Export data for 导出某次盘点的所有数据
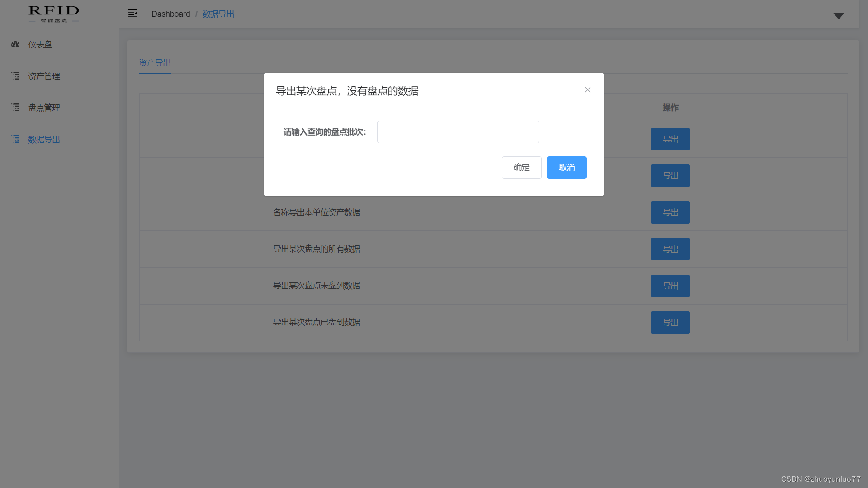 pyautogui.click(x=670, y=249)
